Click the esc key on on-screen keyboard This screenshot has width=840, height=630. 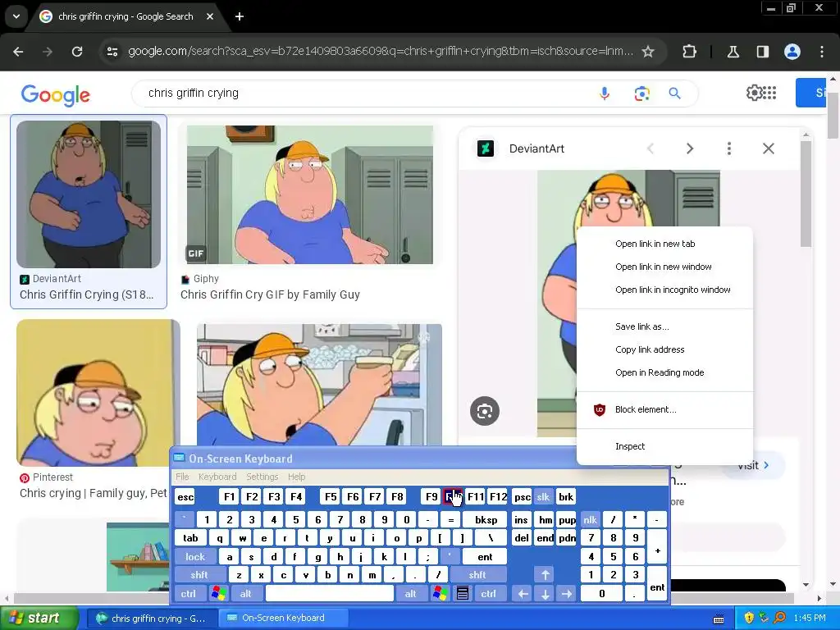tap(185, 497)
